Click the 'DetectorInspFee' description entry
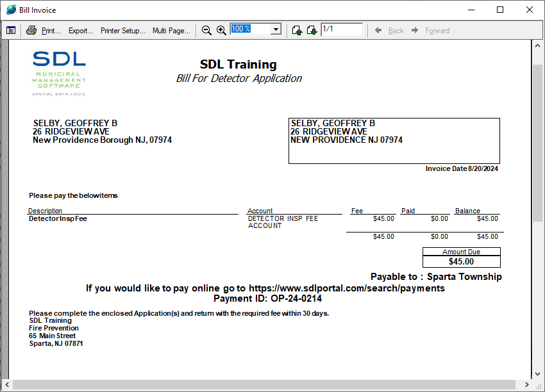The width and height of the screenshot is (545, 392). pos(58,219)
